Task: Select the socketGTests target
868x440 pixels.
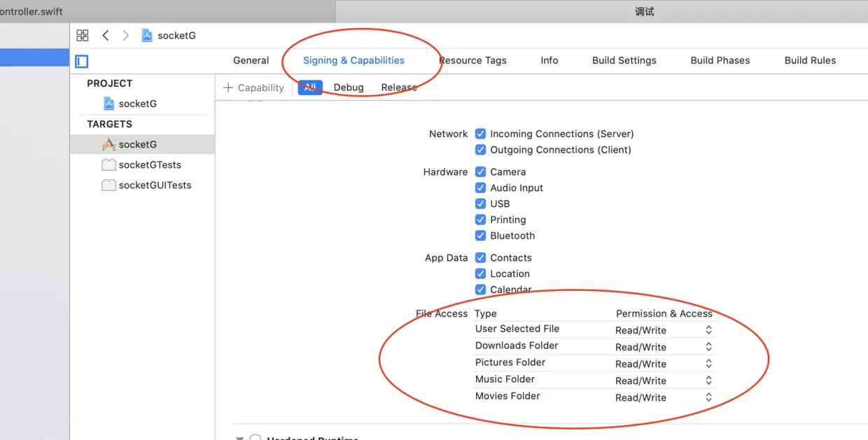Action: [x=149, y=165]
